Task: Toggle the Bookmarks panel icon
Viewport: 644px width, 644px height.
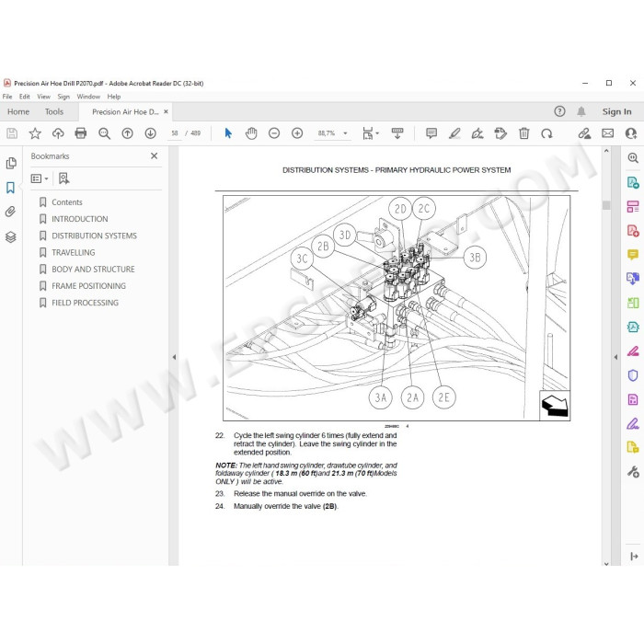Action: point(11,188)
